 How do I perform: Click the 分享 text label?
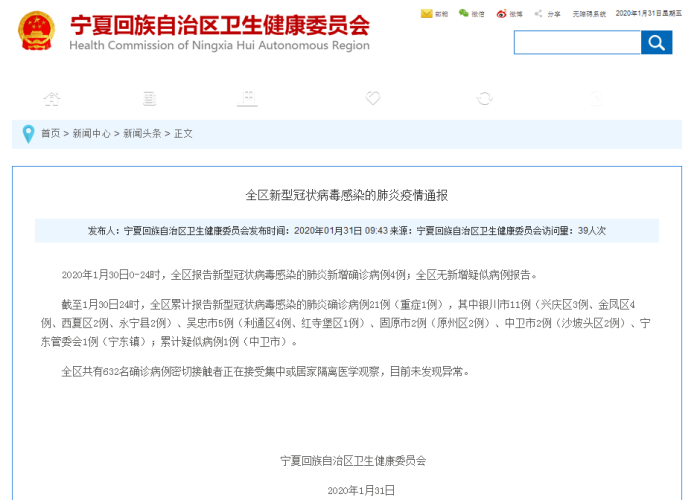coord(554,14)
